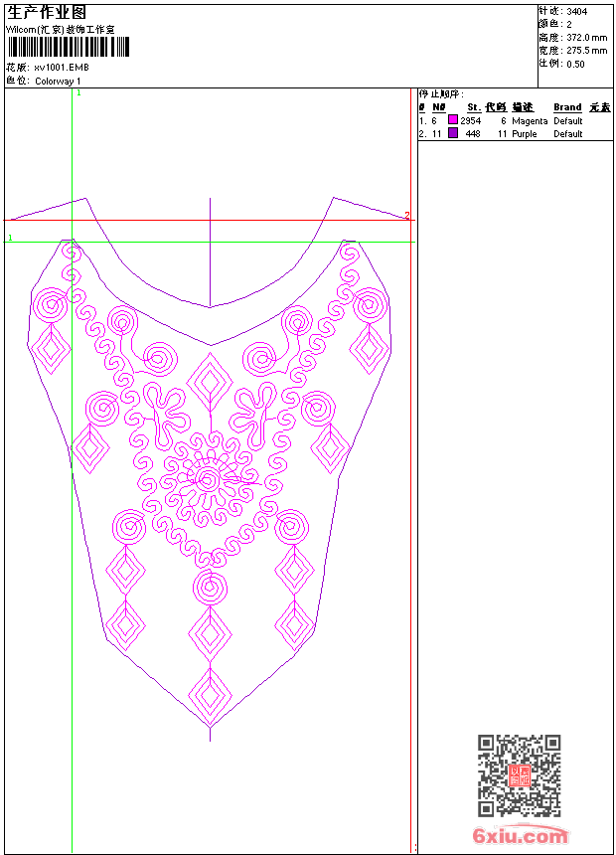Click the QR code image
This screenshot has width=616, height=855.
pos(519,775)
